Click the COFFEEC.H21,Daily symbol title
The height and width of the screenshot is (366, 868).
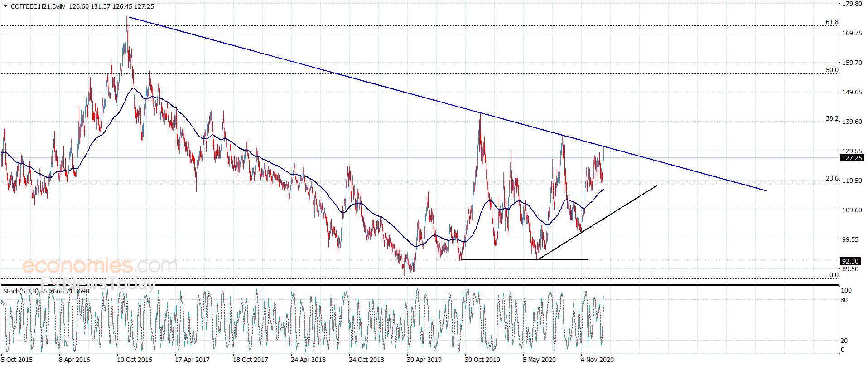[38, 6]
